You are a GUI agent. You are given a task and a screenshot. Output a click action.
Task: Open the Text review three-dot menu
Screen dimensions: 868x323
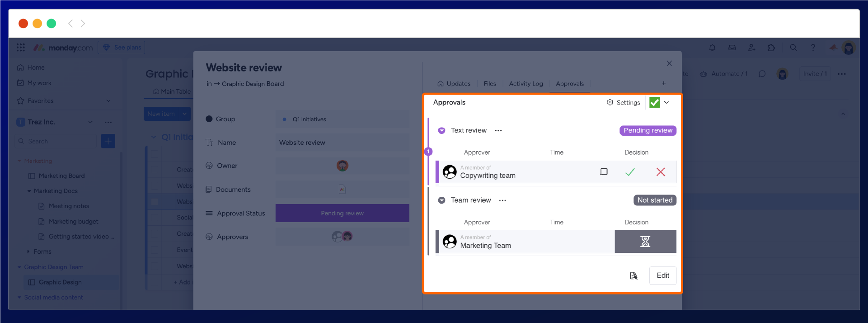click(498, 131)
